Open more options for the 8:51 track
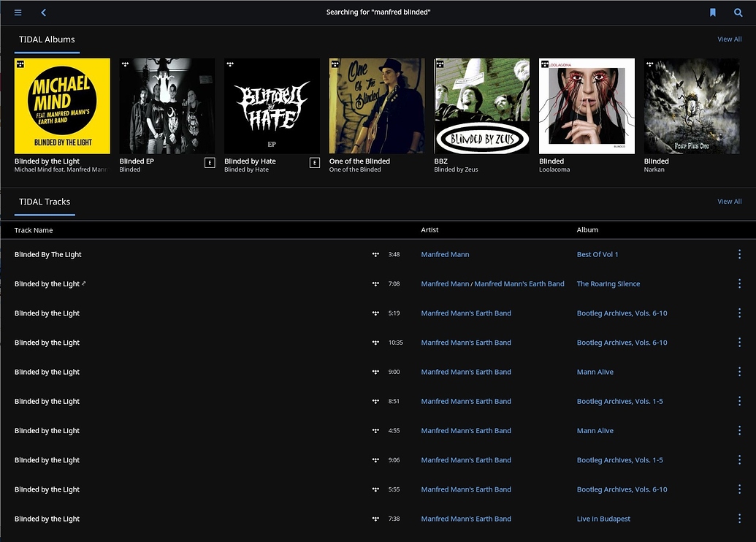756x542 pixels. click(740, 401)
